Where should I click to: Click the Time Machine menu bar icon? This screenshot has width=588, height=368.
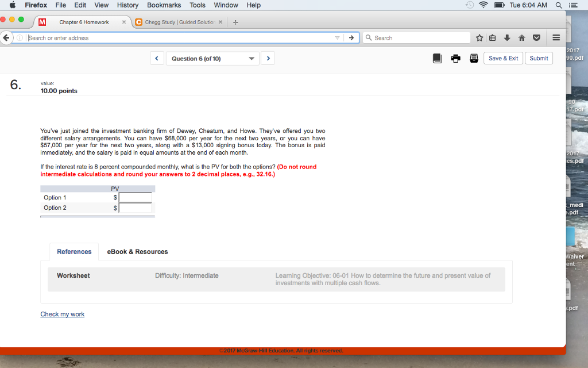(470, 5)
